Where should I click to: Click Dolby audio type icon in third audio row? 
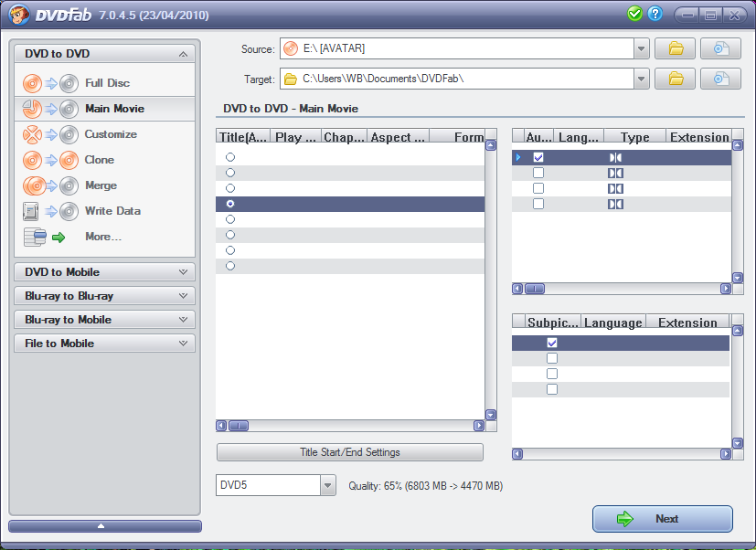tap(615, 188)
